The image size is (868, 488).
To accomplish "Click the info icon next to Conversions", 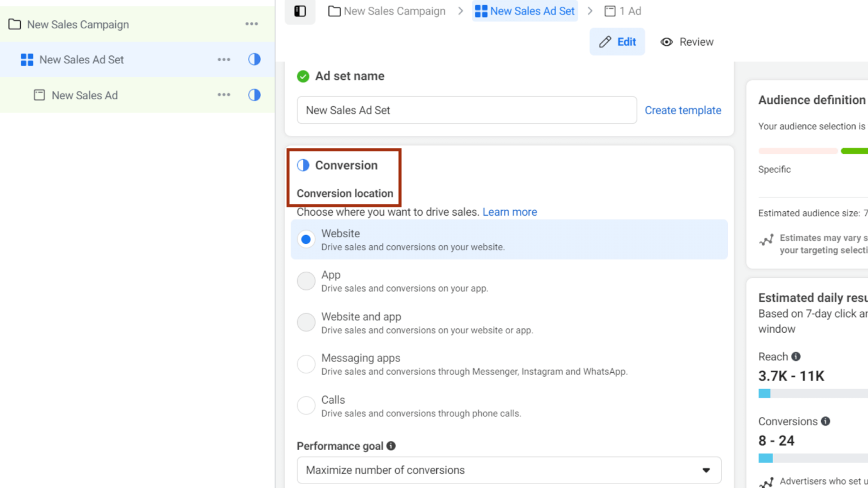I will pos(825,421).
